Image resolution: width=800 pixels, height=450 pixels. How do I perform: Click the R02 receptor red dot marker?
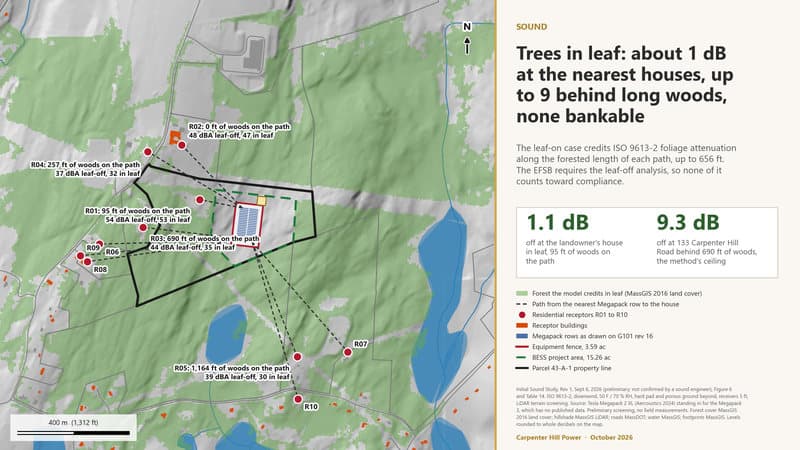point(182,145)
